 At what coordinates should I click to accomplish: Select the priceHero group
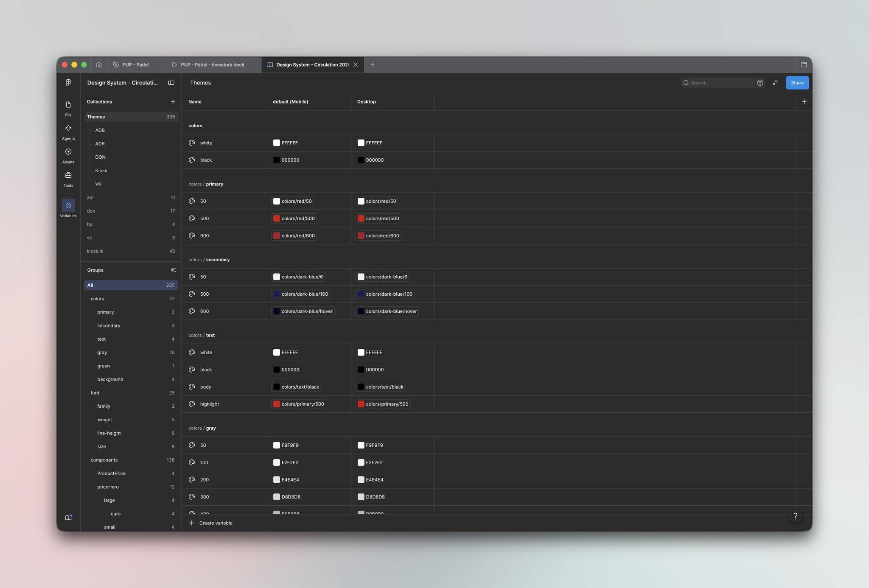[x=131, y=487]
